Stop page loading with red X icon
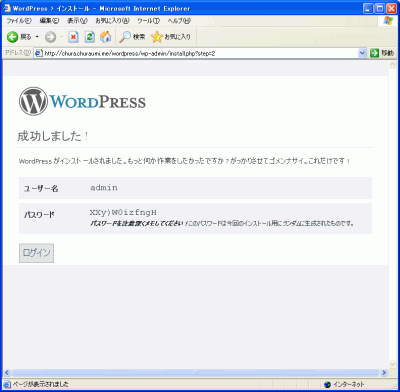The height and width of the screenshot is (392, 400). coord(73,37)
